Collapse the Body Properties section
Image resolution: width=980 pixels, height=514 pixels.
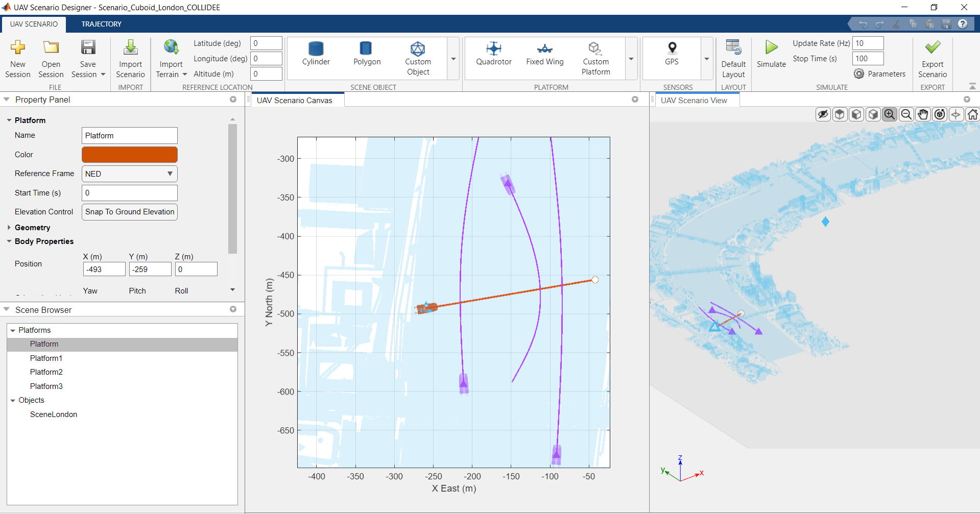[9, 241]
